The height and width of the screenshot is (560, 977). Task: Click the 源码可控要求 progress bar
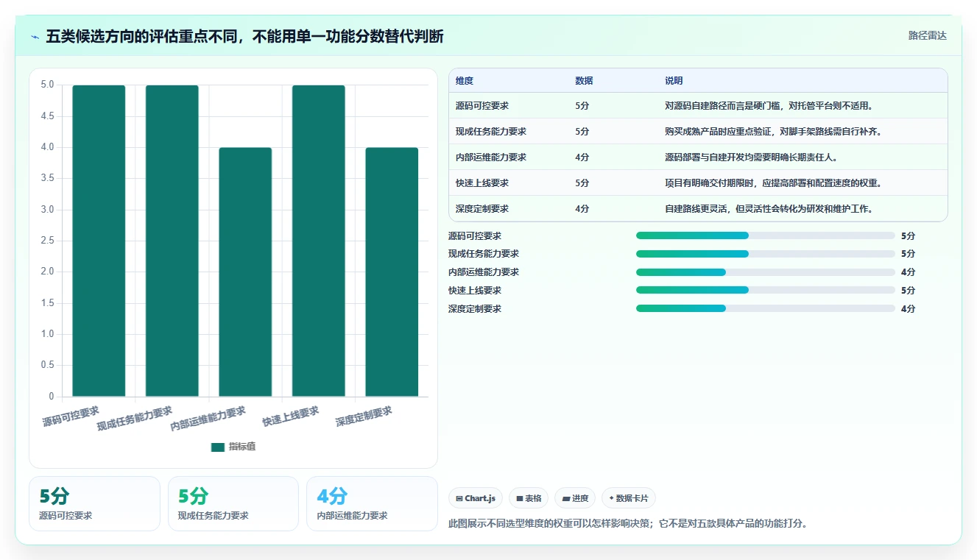click(766, 235)
